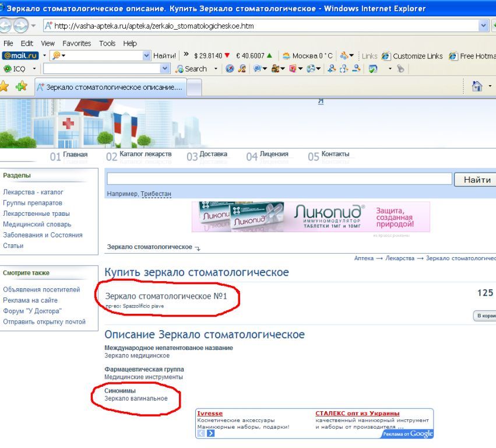Open the Каталог лекарств navigation link
The height and width of the screenshot is (448, 496).
pos(145,155)
